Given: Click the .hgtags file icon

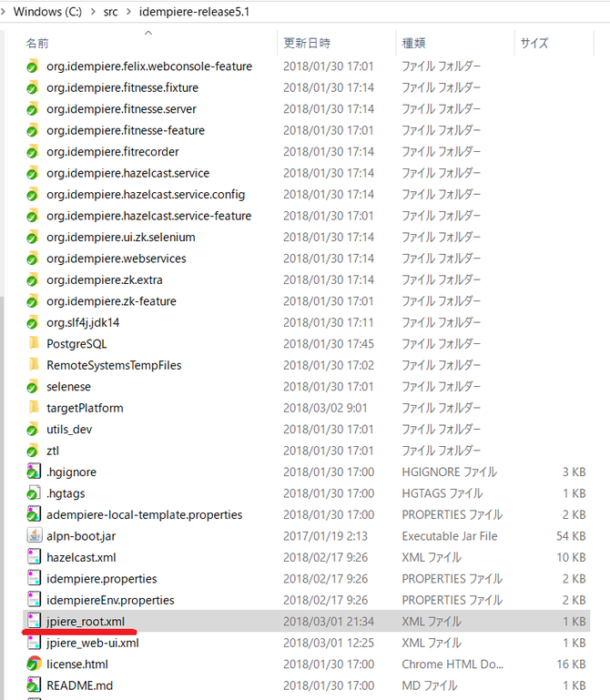Looking at the screenshot, I should [x=34, y=493].
